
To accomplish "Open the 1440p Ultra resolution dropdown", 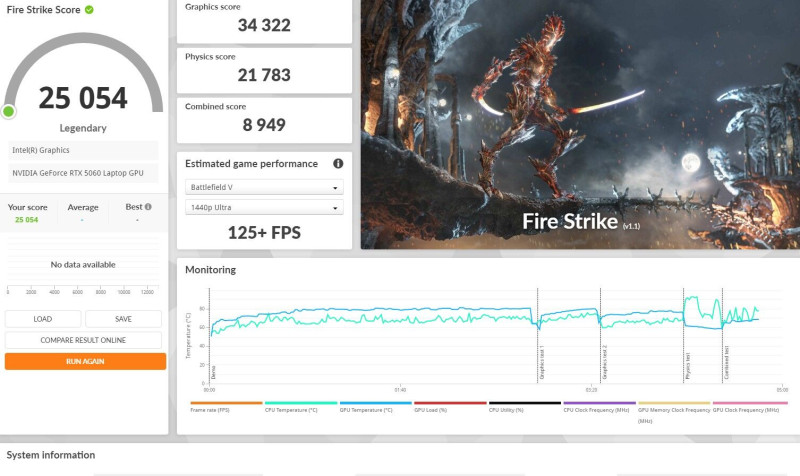I will (264, 208).
